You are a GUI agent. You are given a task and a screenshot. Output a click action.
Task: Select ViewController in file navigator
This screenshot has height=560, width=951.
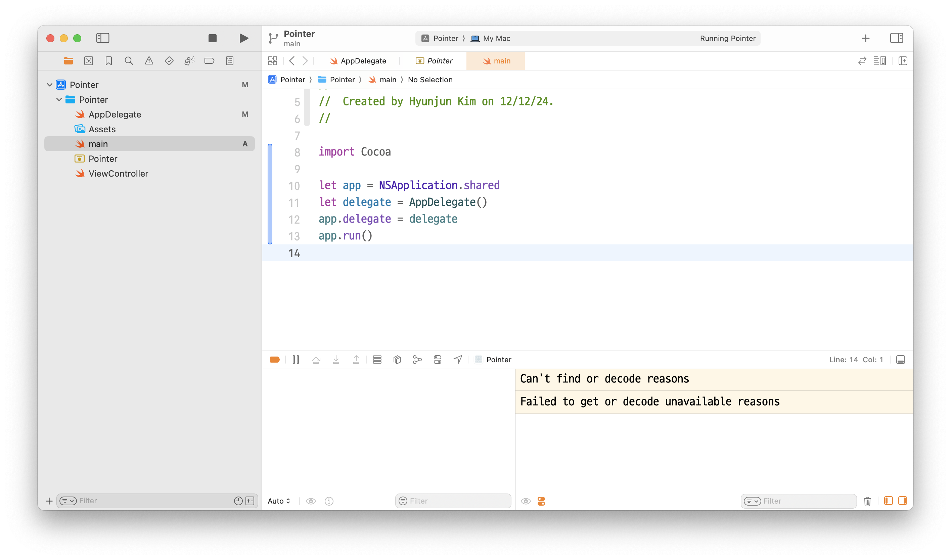tap(118, 174)
